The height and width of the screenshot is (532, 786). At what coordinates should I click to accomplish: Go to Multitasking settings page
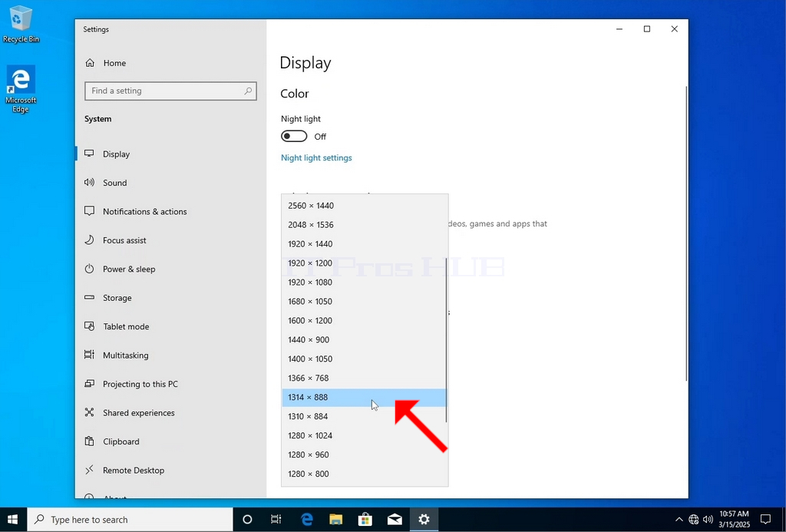coord(170,355)
